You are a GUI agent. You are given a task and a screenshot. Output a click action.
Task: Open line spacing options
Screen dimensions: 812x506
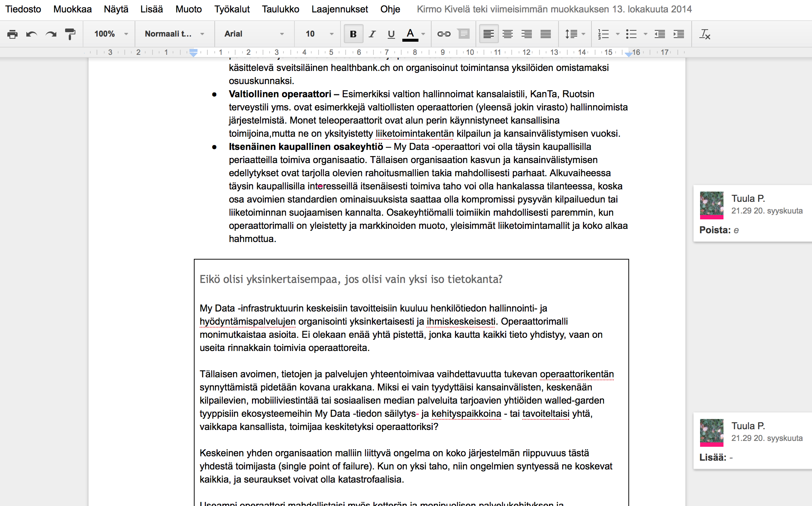coord(571,34)
